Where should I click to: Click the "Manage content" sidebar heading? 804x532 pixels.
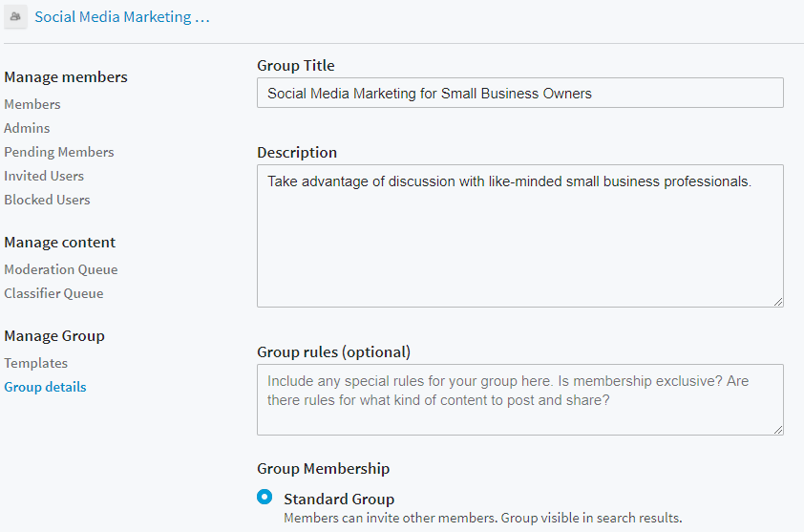(60, 243)
